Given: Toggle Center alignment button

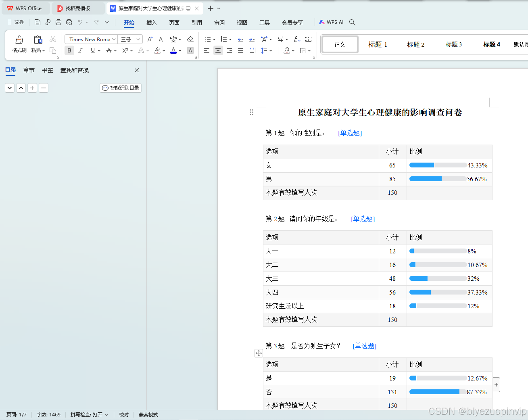Looking at the screenshot, I should pos(218,50).
